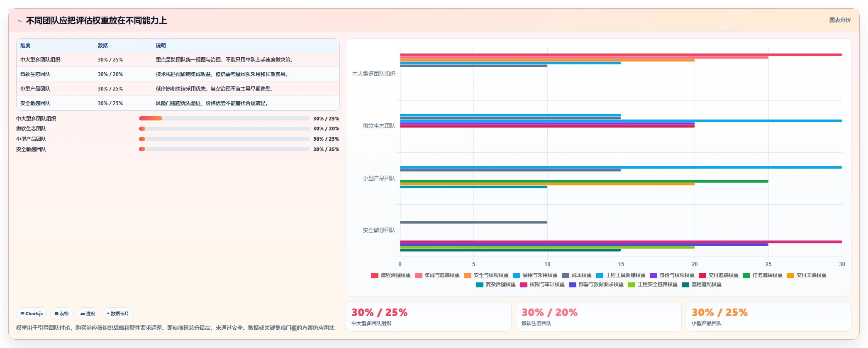Click the teal 复杂治理权重 legend swatch
Viewport: 868px width, 348px height.
click(480, 285)
